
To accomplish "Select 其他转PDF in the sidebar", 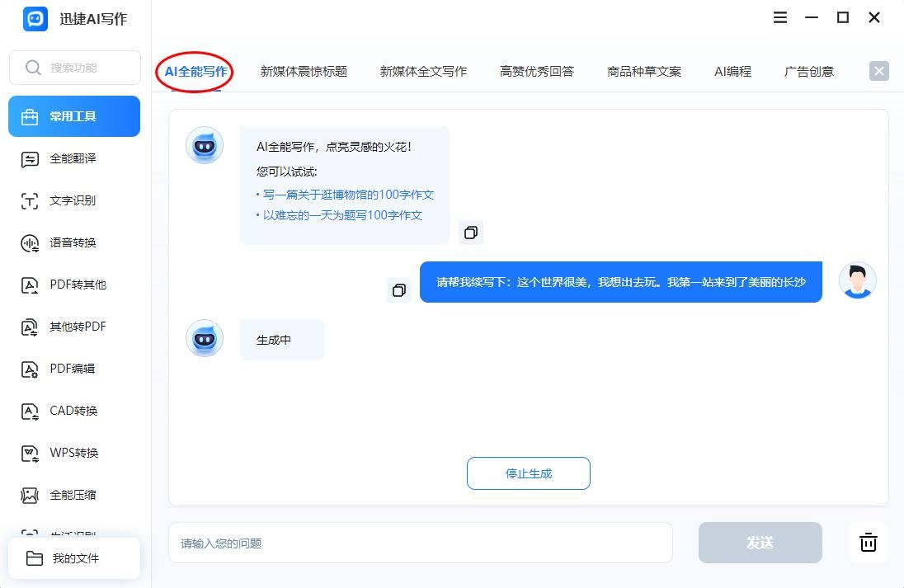I will click(x=74, y=327).
